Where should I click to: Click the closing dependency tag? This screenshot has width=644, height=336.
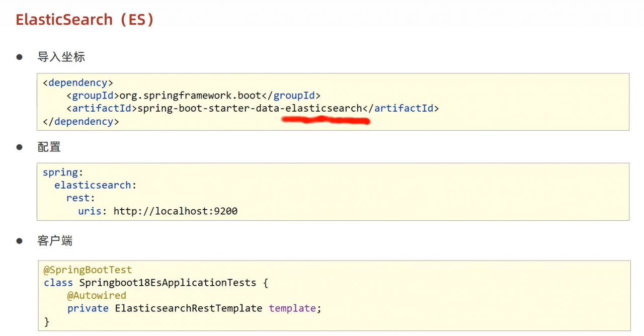tap(81, 121)
